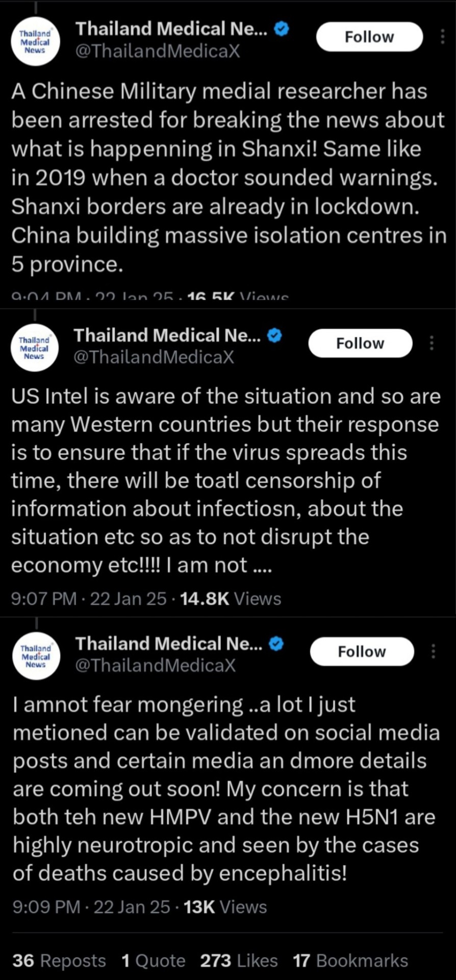Click the 14.8K Views count
This screenshot has height=980, width=456.
pos(231,598)
